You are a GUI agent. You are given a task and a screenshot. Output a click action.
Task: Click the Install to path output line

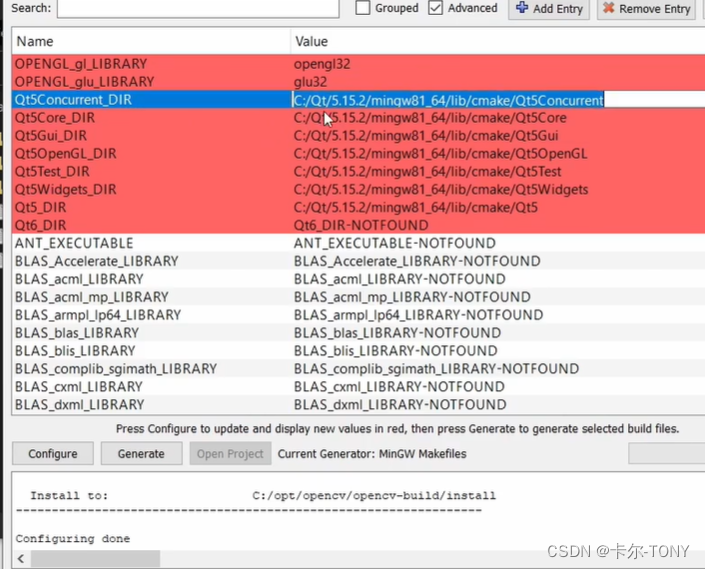[263, 496]
